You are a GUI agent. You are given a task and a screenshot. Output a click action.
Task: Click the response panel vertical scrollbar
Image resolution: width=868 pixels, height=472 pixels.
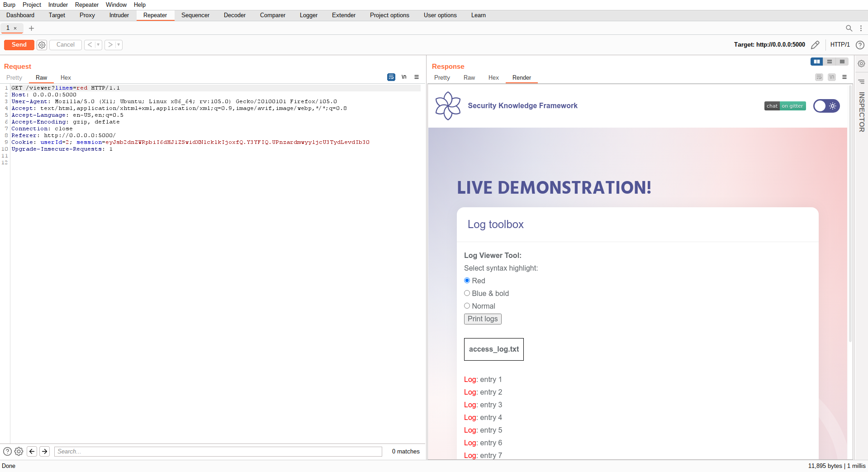(850, 213)
